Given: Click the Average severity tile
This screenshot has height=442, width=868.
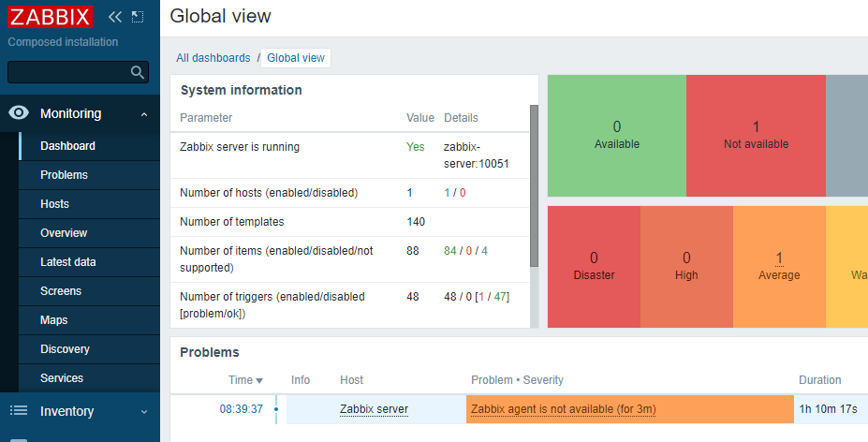Looking at the screenshot, I should click(779, 267).
